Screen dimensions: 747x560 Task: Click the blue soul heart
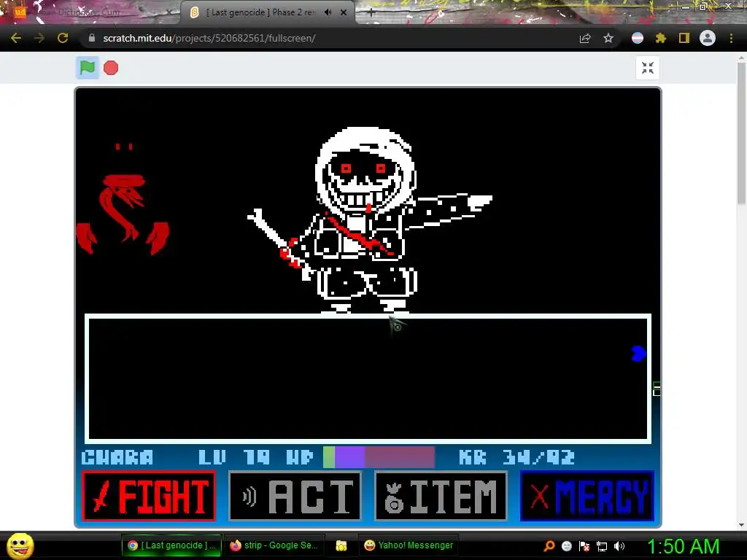pyautogui.click(x=639, y=354)
